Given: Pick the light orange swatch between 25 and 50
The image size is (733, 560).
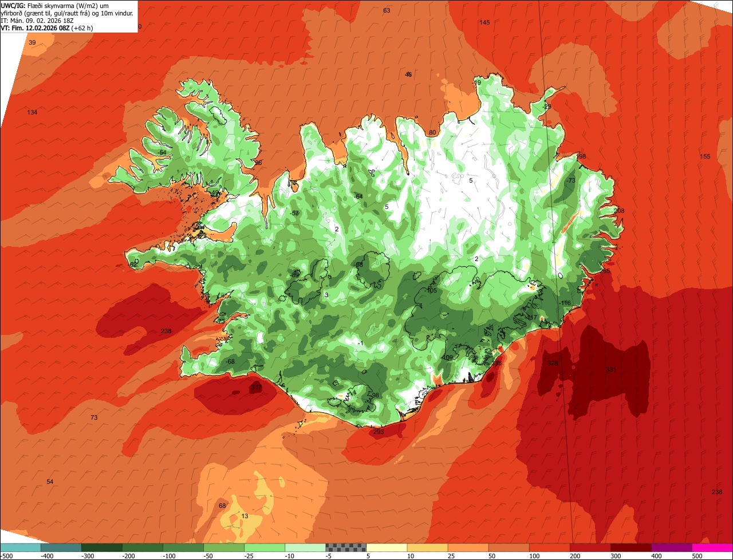Looking at the screenshot, I should [468, 547].
